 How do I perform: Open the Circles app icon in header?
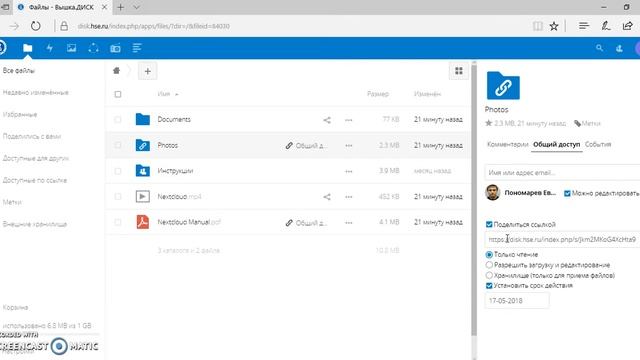pyautogui.click(x=93, y=48)
